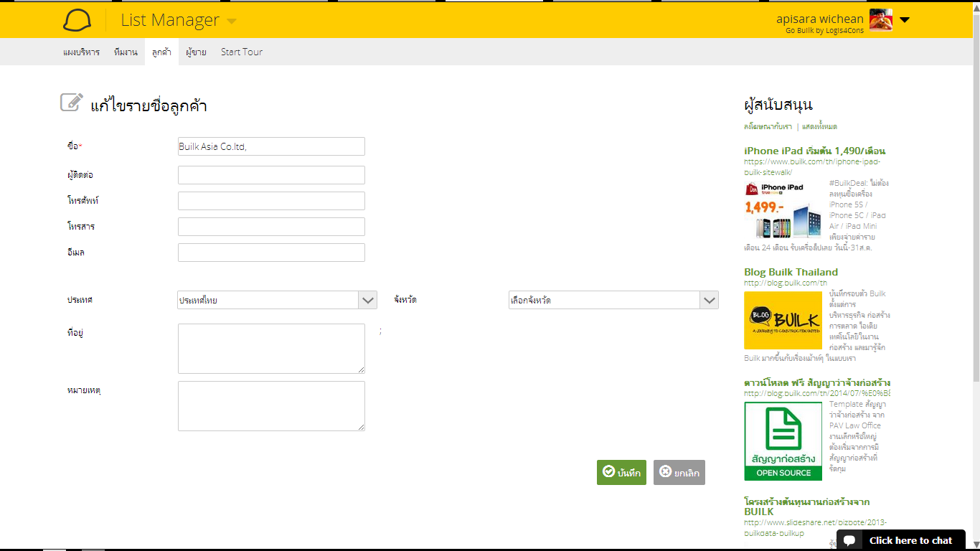
Task: Click the ชื่อ name input field
Action: [271, 146]
